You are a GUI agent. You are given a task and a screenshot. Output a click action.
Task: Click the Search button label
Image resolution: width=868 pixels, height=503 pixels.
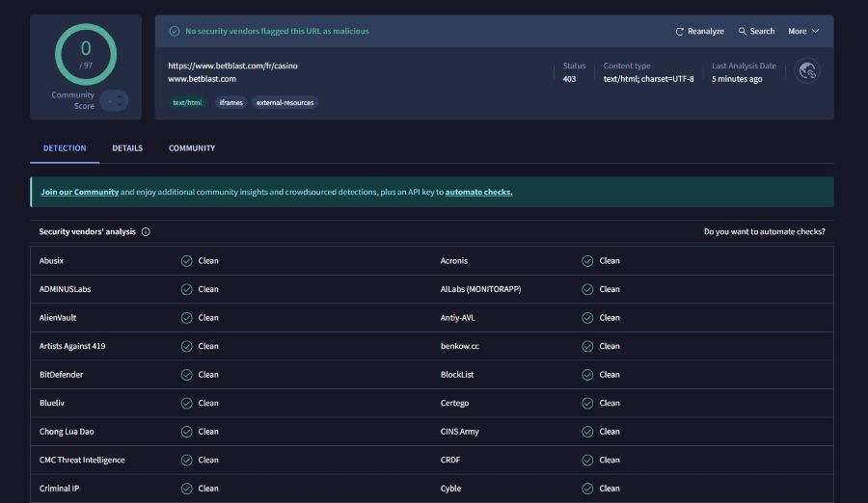click(x=762, y=32)
